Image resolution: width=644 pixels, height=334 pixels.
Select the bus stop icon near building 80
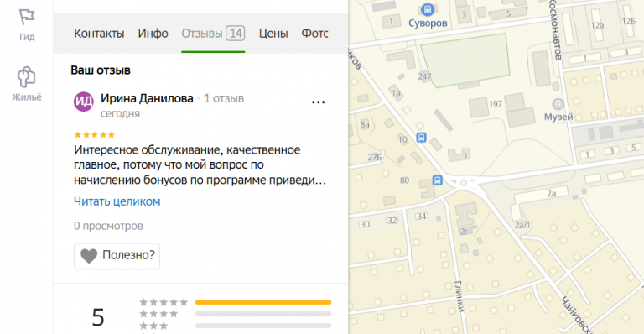[x=438, y=180]
